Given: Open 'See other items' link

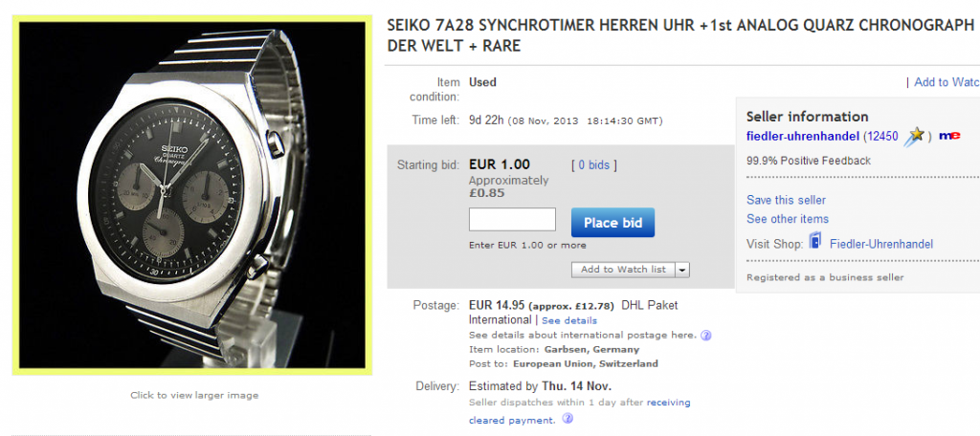Looking at the screenshot, I should 788,219.
